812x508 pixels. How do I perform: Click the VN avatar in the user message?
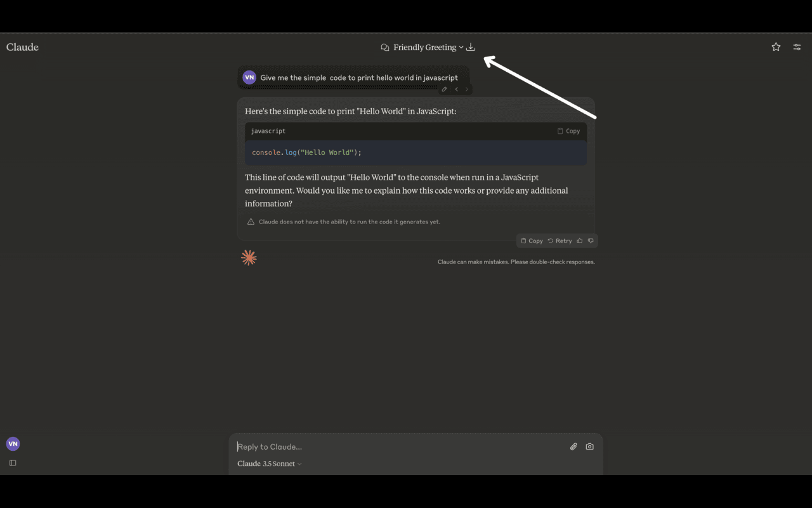click(249, 77)
